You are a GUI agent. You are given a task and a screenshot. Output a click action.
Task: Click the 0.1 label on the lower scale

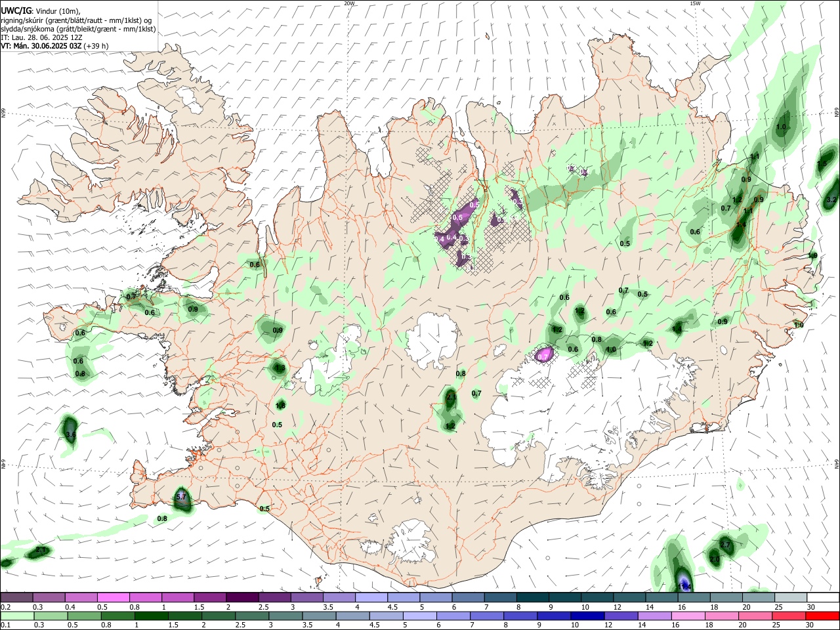click(x=6, y=625)
